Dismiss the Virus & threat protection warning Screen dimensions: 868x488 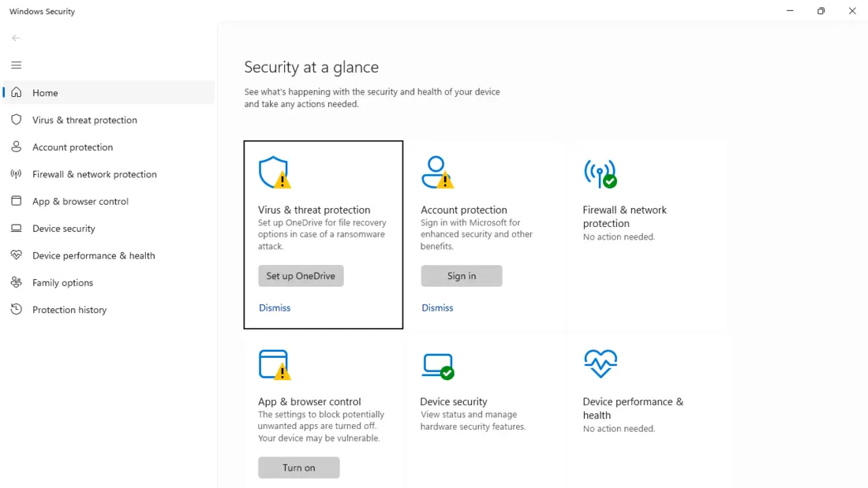[275, 307]
